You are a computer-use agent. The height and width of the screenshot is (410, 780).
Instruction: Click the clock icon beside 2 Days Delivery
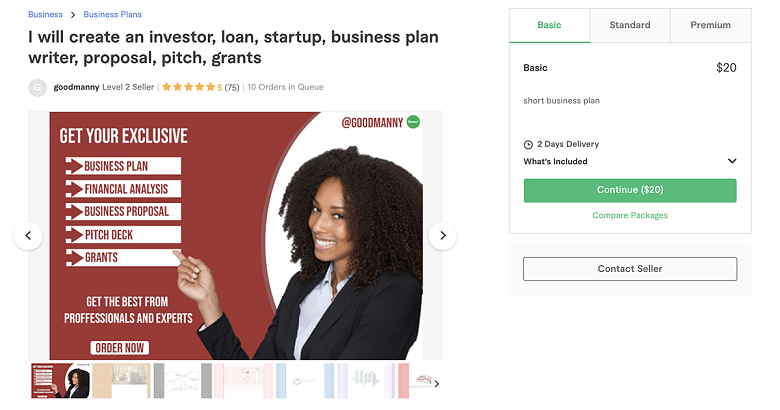coord(528,144)
